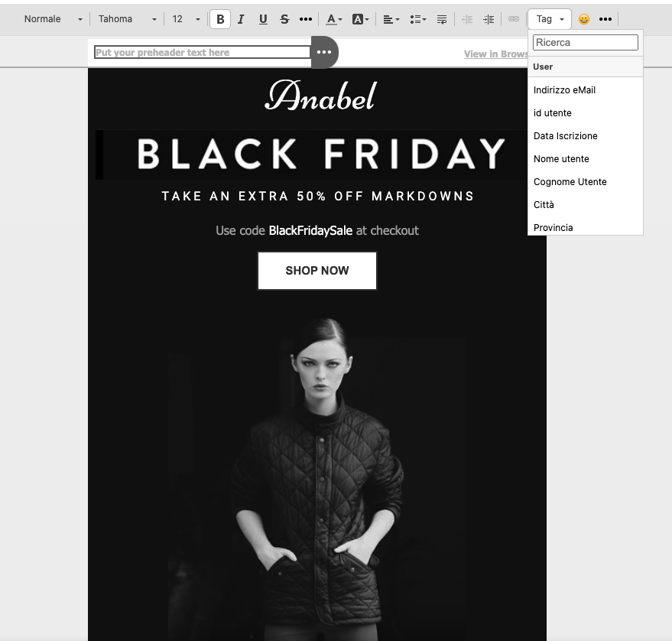This screenshot has height=641, width=672.
Task: Increase paragraph indent
Action: (489, 19)
